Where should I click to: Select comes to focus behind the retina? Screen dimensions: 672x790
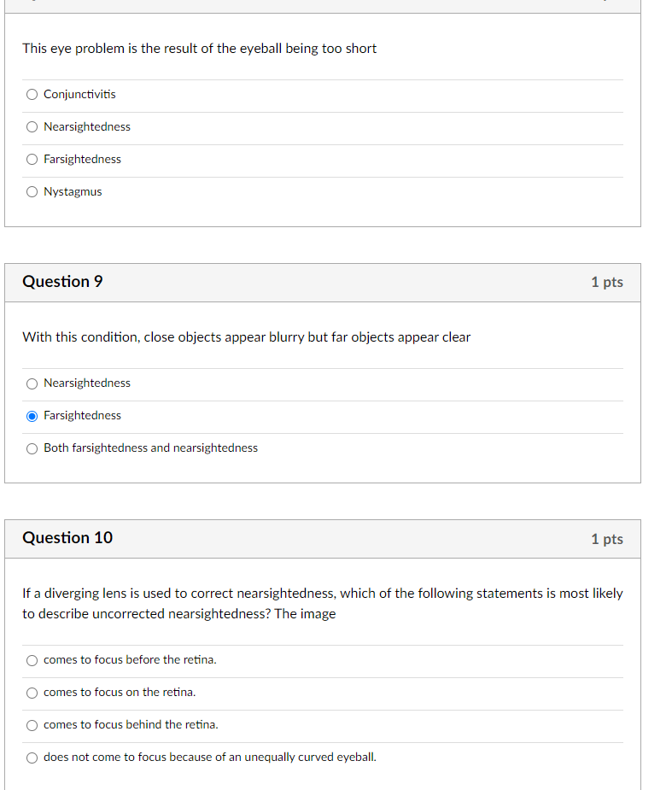click(32, 725)
